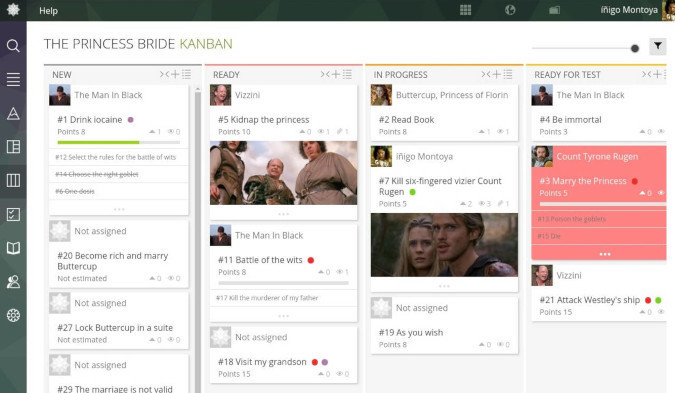Open the Team members sidebar icon
Viewport: 675px width, 393px height.
click(x=13, y=282)
